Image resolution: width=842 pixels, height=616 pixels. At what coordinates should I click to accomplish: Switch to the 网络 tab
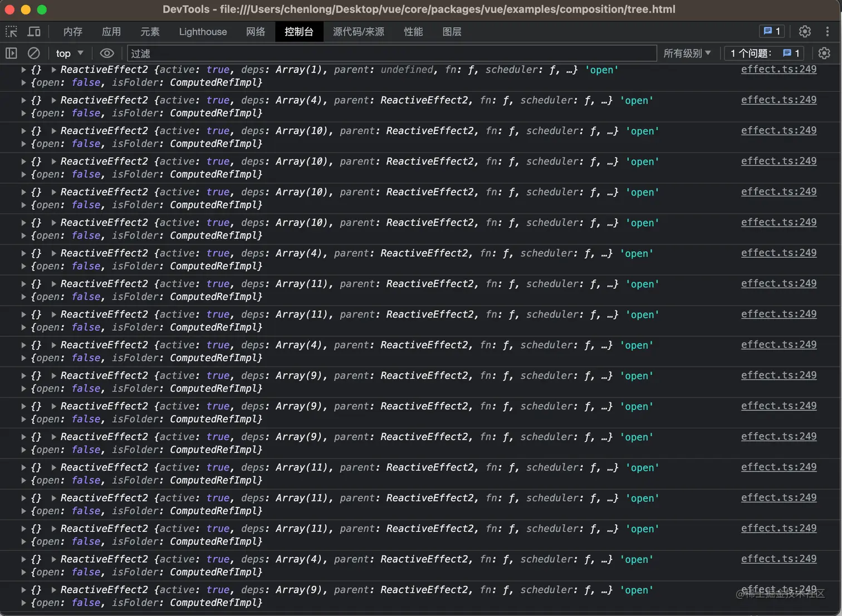click(x=256, y=32)
